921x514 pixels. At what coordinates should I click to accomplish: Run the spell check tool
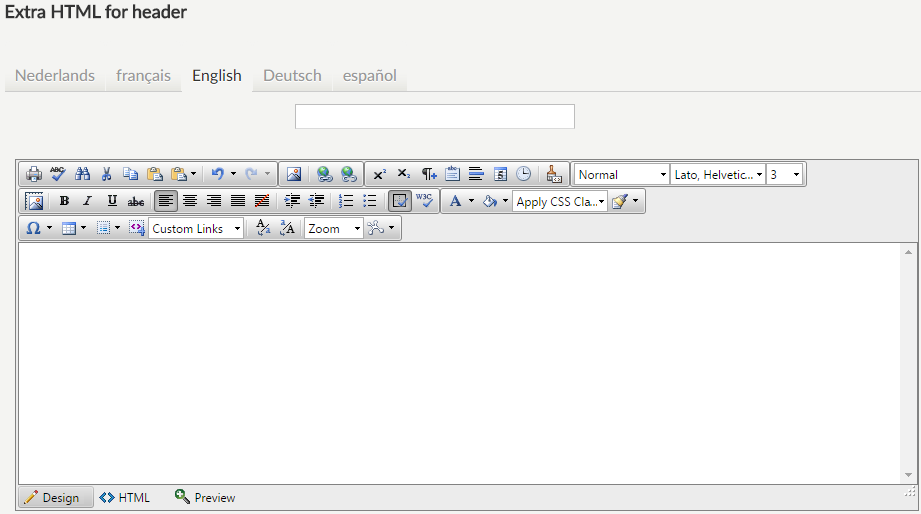click(x=58, y=174)
